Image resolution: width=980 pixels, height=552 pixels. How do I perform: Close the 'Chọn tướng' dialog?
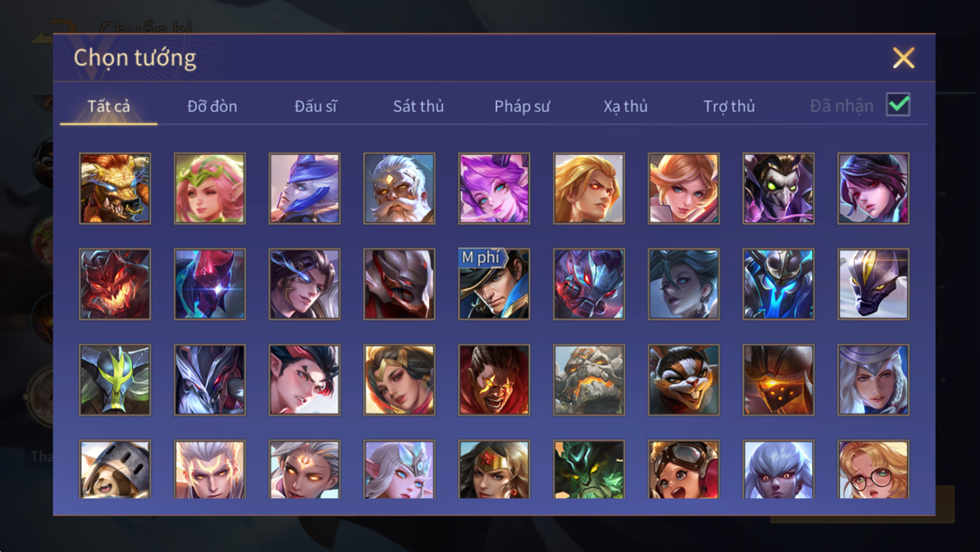click(x=903, y=58)
